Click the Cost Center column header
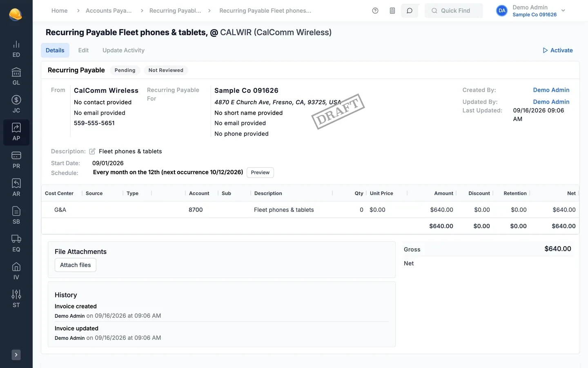The width and height of the screenshot is (588, 368). [x=59, y=193]
